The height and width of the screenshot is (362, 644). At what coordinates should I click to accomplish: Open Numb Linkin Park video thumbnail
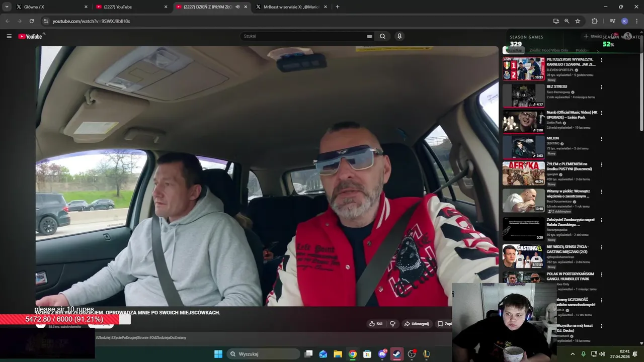[523, 122]
